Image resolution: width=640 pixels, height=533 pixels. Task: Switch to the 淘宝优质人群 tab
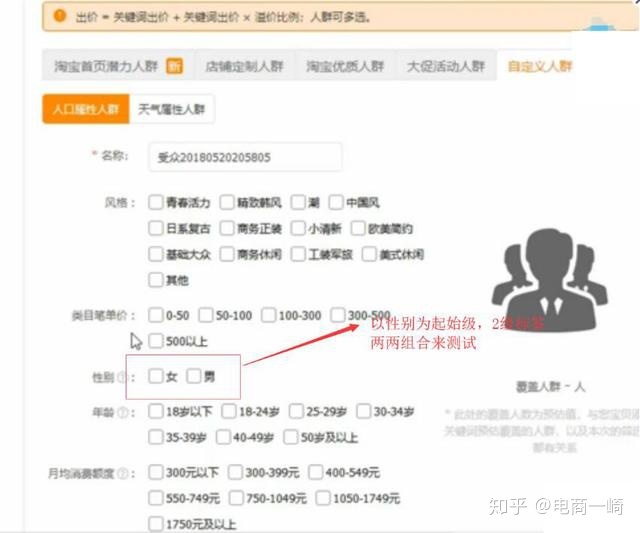(345, 65)
